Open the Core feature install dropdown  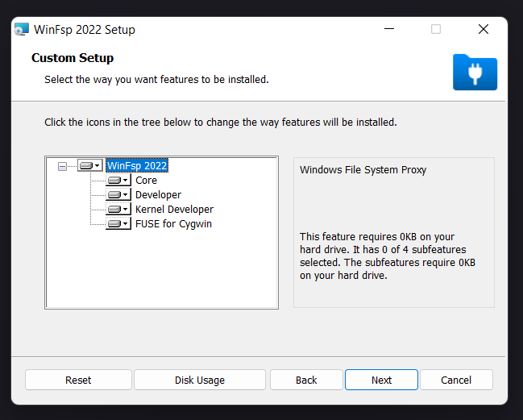pyautogui.click(x=118, y=180)
